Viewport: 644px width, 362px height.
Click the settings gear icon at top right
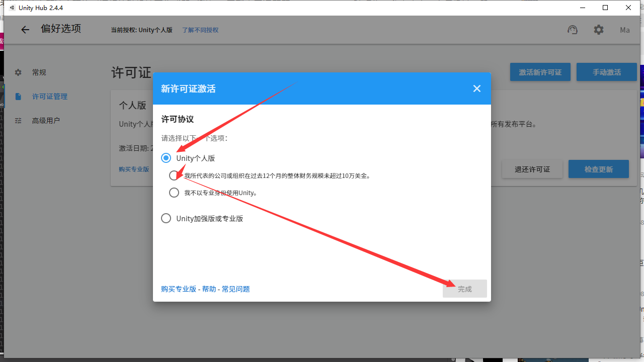599,30
